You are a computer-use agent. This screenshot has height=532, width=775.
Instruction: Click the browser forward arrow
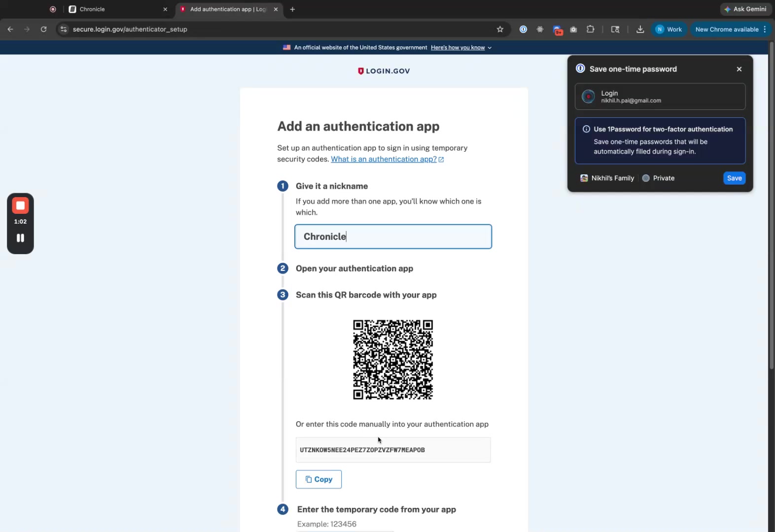[x=27, y=29]
